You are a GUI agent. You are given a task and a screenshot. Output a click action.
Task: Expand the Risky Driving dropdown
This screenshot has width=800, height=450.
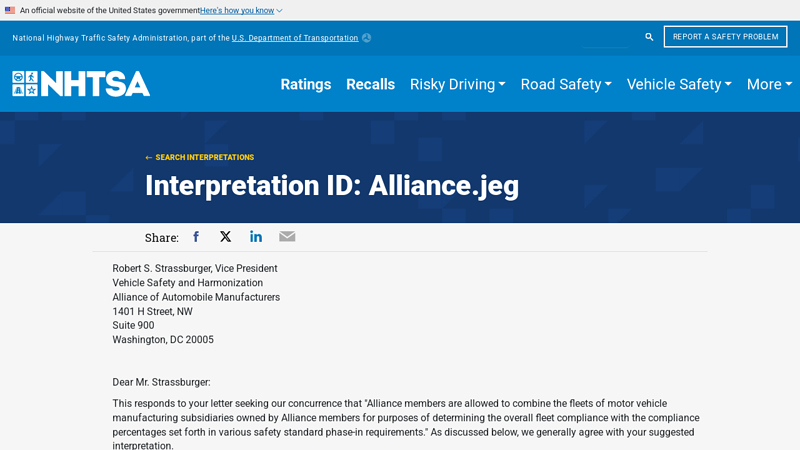tap(458, 84)
